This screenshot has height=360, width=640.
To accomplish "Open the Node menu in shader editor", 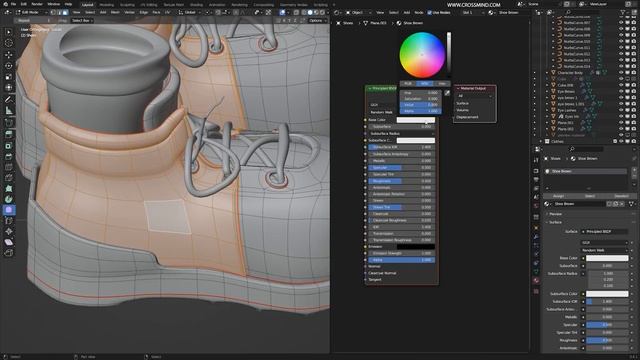I will [419, 13].
